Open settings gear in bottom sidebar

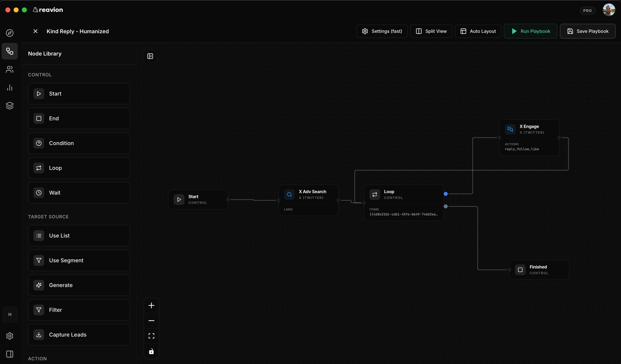point(10,336)
